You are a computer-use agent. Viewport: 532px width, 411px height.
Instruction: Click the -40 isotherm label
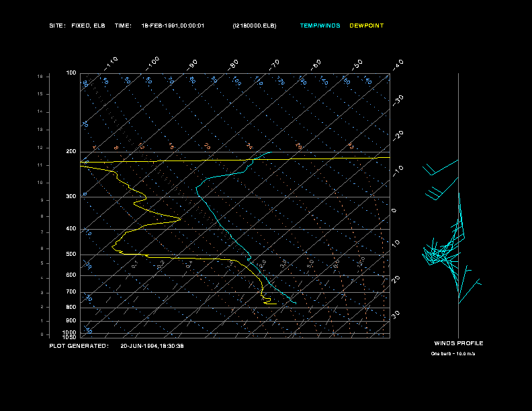click(398, 65)
